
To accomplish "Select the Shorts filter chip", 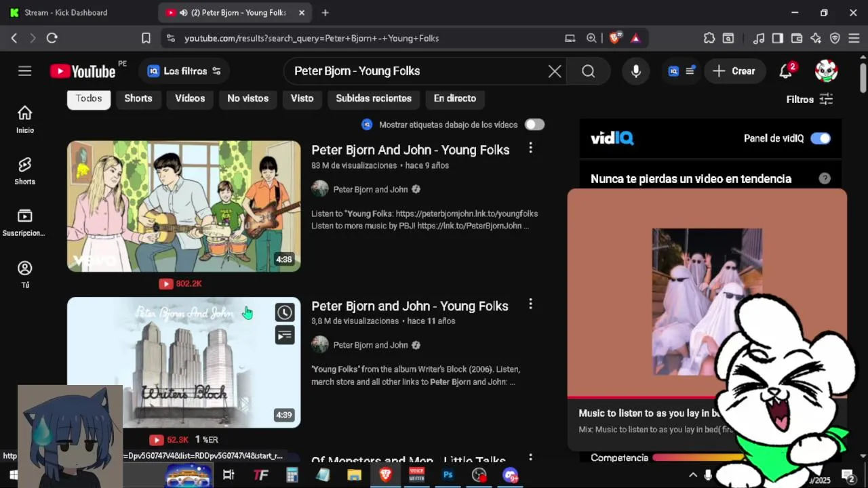I will click(x=138, y=98).
